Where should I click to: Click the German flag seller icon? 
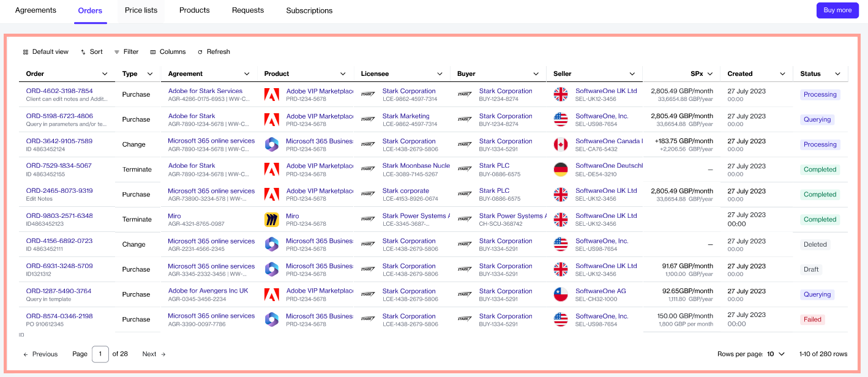coord(561,170)
